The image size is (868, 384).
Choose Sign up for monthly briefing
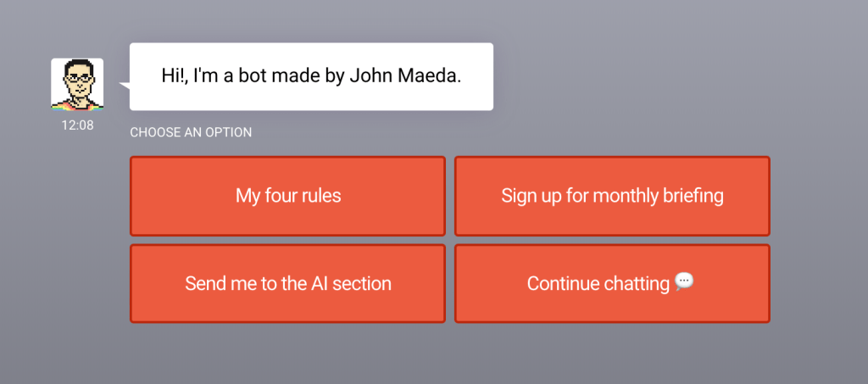[612, 196]
